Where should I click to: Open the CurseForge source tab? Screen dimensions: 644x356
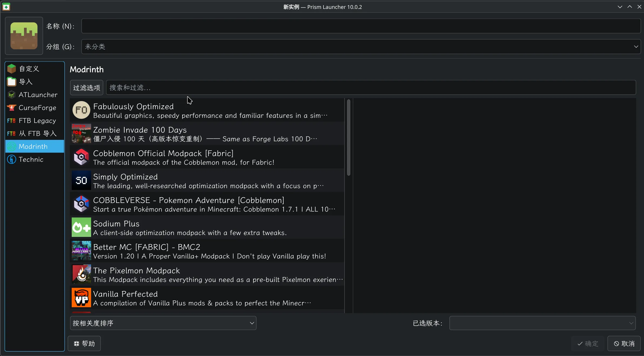tap(35, 108)
